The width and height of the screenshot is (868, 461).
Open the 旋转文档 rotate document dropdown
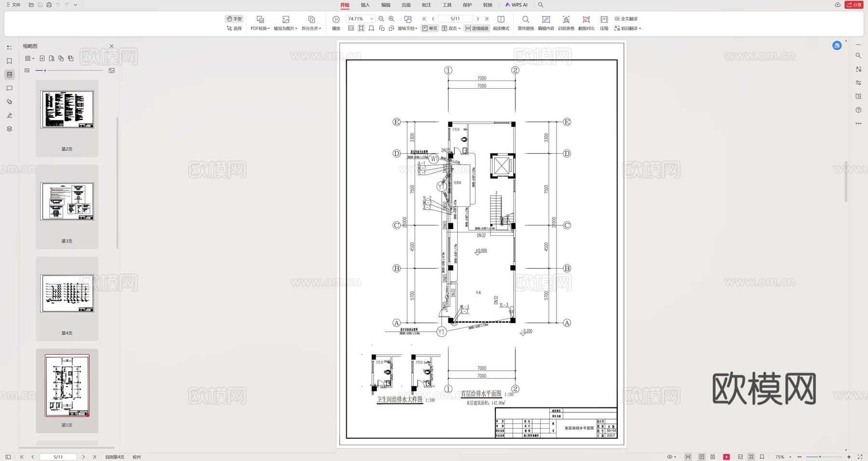pos(407,23)
